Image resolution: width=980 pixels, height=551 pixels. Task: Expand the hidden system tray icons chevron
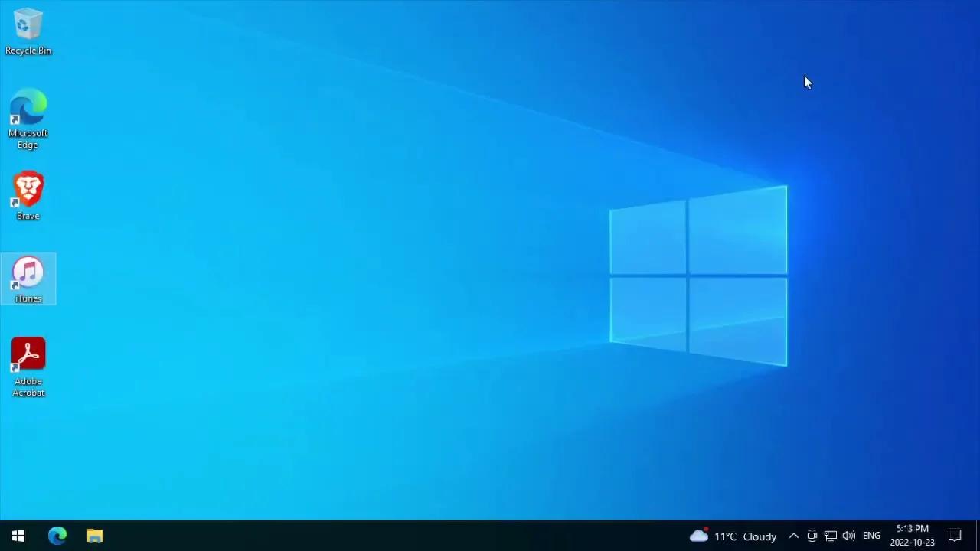tap(793, 536)
